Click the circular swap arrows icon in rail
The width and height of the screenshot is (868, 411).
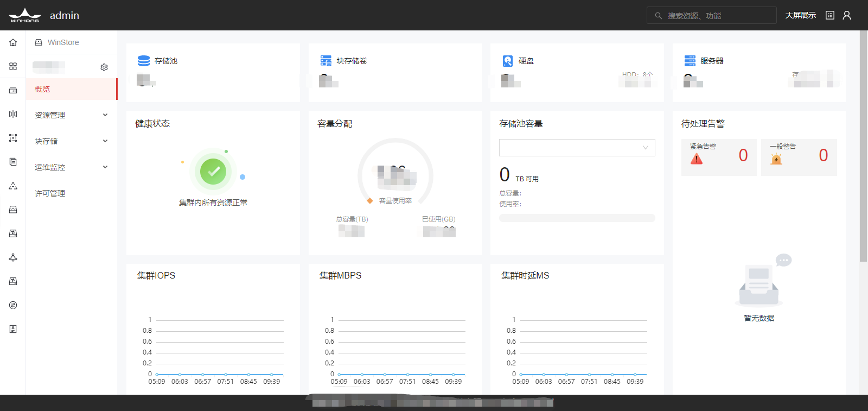click(13, 305)
